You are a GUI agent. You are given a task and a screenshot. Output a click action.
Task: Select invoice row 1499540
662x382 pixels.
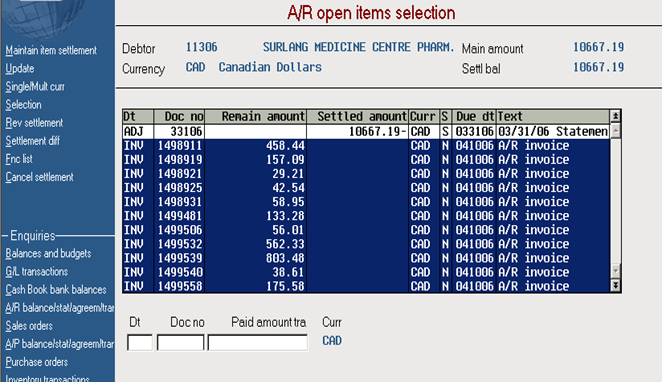click(x=366, y=272)
